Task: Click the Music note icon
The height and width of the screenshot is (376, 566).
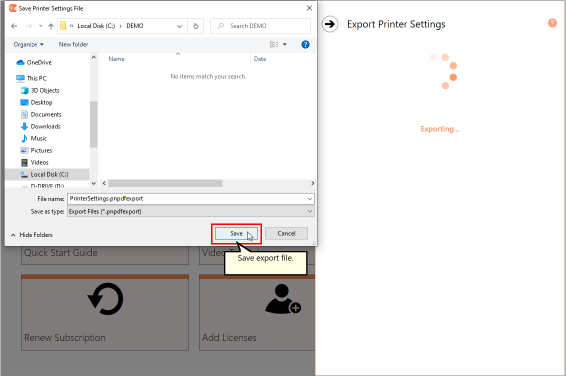Action: 24,139
